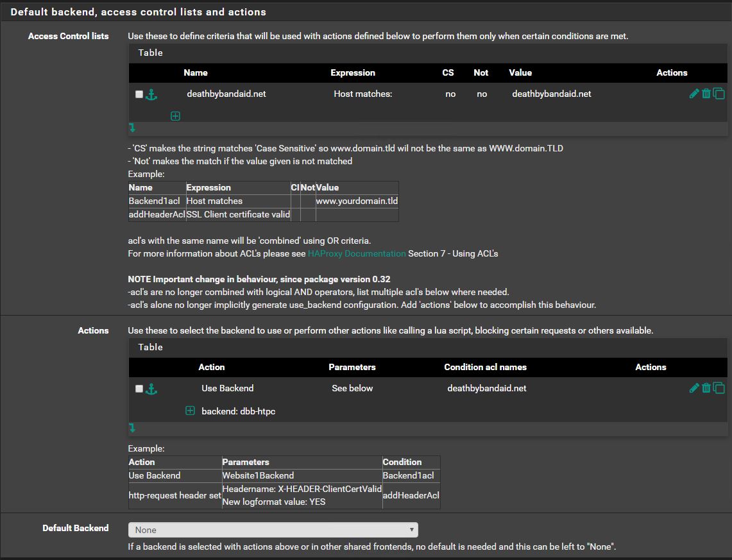Open the Default Backend dropdown

point(273,530)
